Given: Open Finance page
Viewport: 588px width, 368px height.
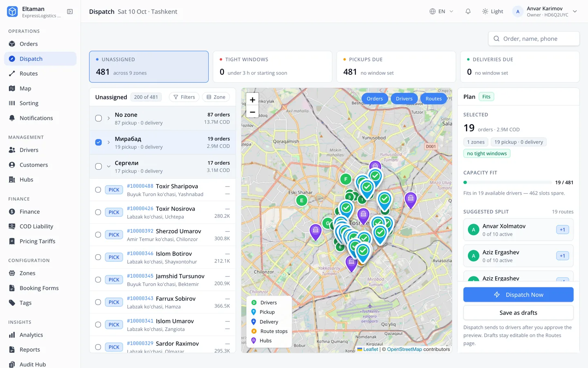Looking at the screenshot, I should tap(40, 211).
